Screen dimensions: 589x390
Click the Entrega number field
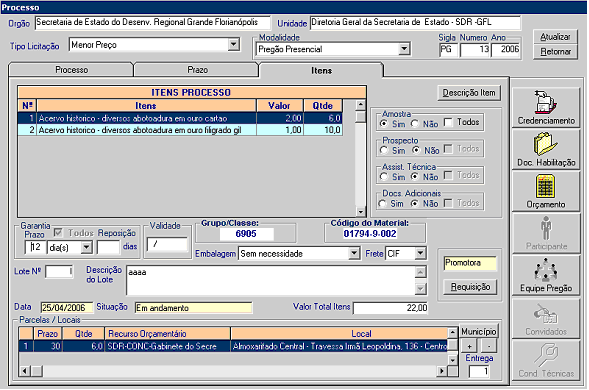pos(479,372)
